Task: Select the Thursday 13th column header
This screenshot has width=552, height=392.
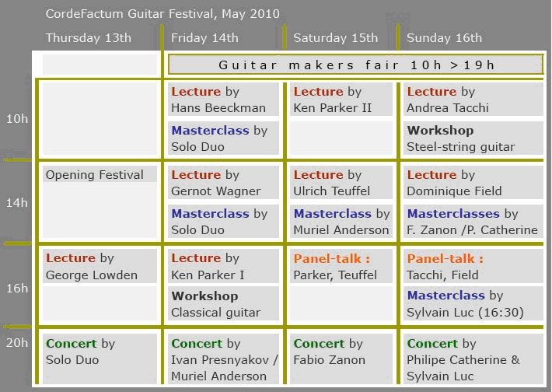Action: pyautogui.click(x=89, y=38)
